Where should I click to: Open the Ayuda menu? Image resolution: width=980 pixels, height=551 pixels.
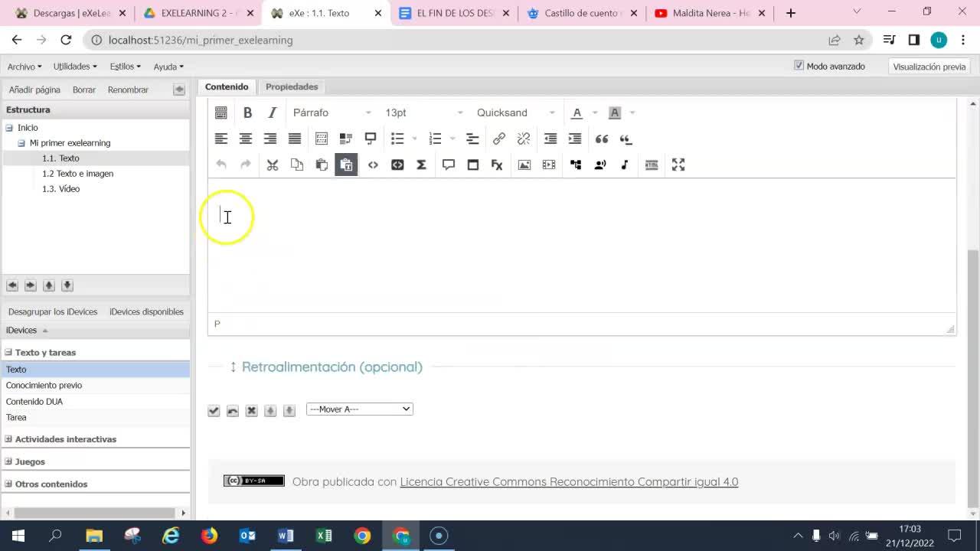pyautogui.click(x=168, y=67)
